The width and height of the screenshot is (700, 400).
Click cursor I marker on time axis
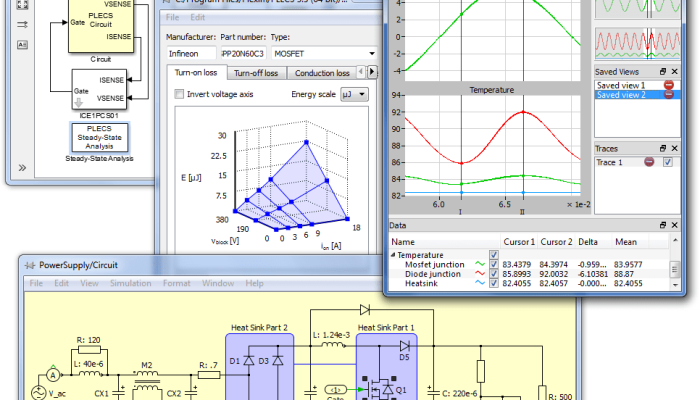(461, 212)
